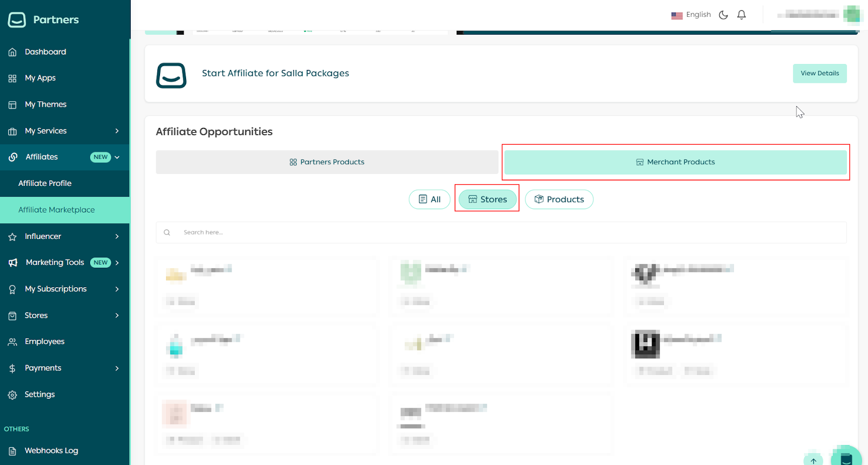868x465 pixels.
Task: Open My Apps grid icon
Action: [12, 79]
